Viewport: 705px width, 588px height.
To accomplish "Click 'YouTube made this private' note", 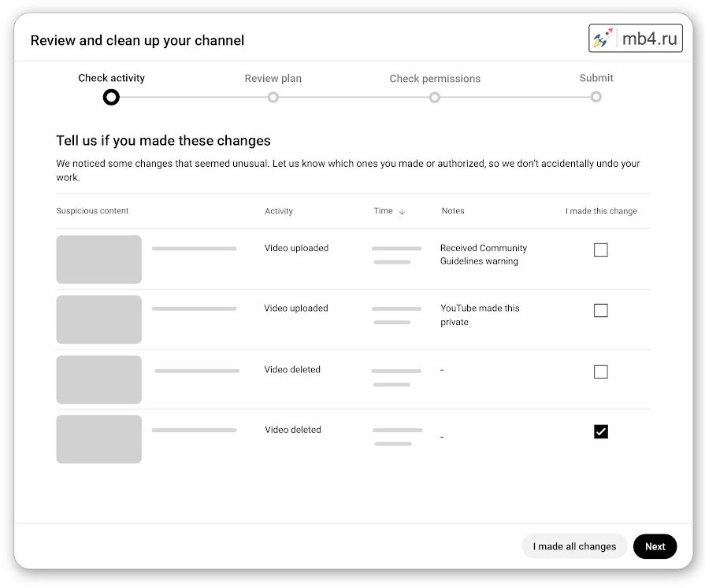I will 480,315.
